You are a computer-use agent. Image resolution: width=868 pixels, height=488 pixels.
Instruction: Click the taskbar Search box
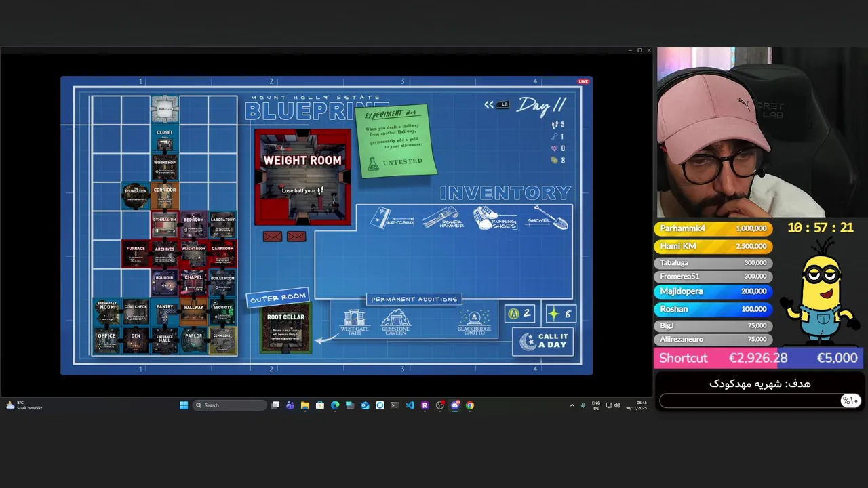pos(229,405)
